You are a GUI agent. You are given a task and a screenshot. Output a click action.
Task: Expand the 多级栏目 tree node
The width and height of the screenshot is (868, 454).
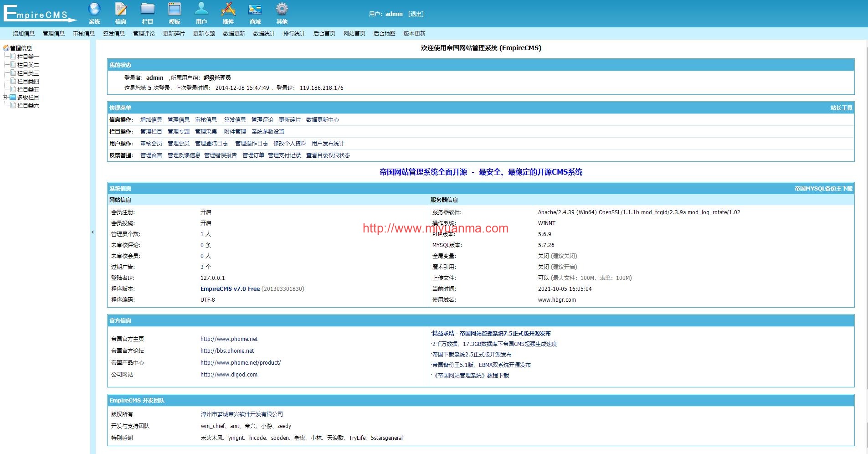tap(5, 97)
